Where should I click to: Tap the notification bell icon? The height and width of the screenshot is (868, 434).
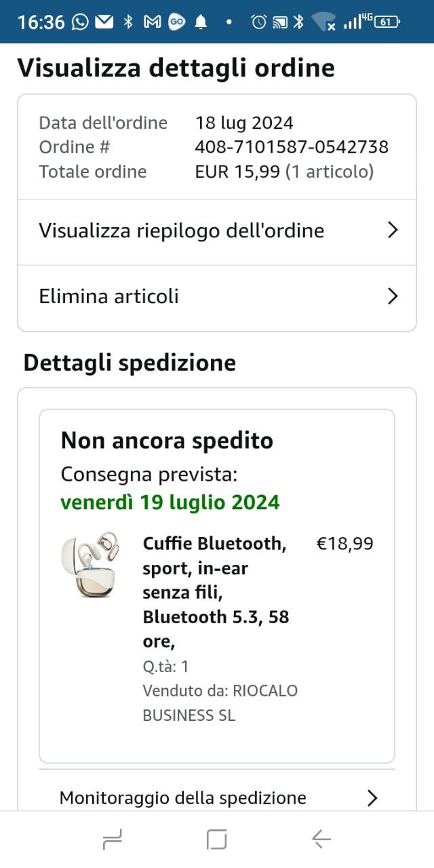point(201,22)
